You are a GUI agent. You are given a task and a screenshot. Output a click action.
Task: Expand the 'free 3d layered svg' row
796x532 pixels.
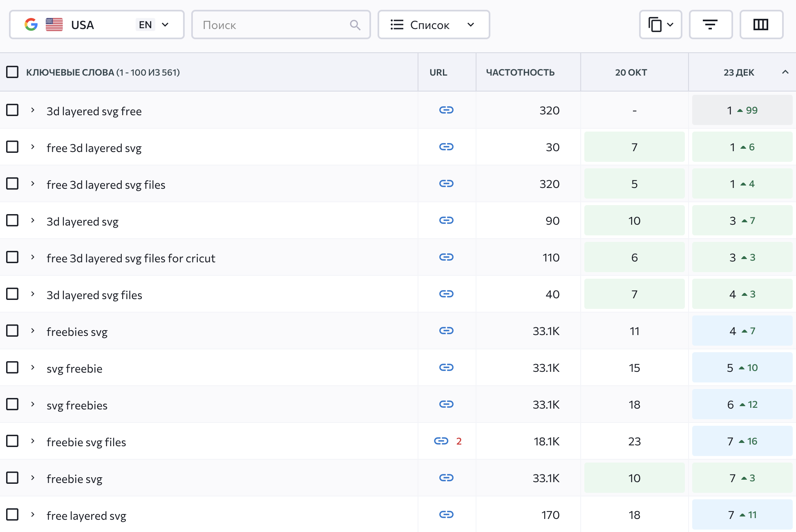[x=33, y=147]
